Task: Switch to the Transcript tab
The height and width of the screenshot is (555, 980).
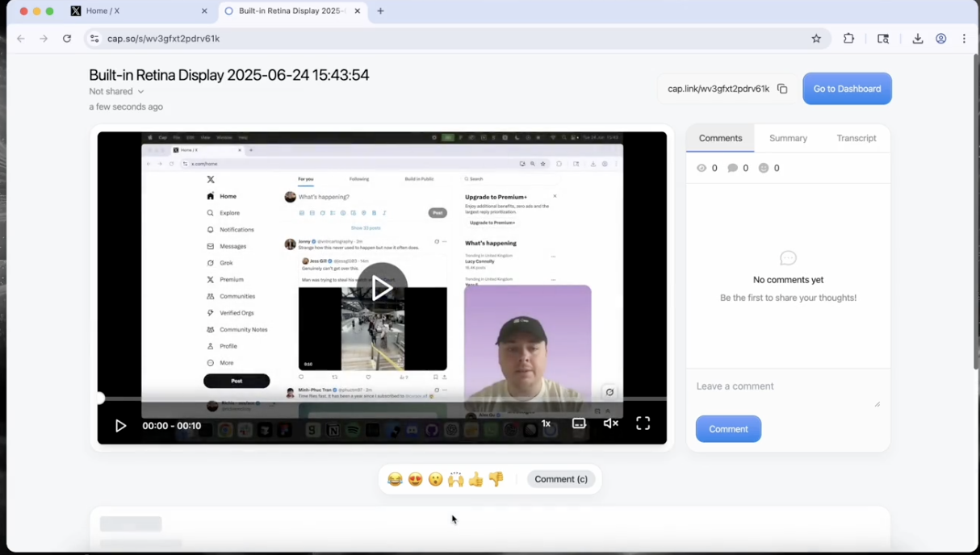Action: (x=856, y=138)
